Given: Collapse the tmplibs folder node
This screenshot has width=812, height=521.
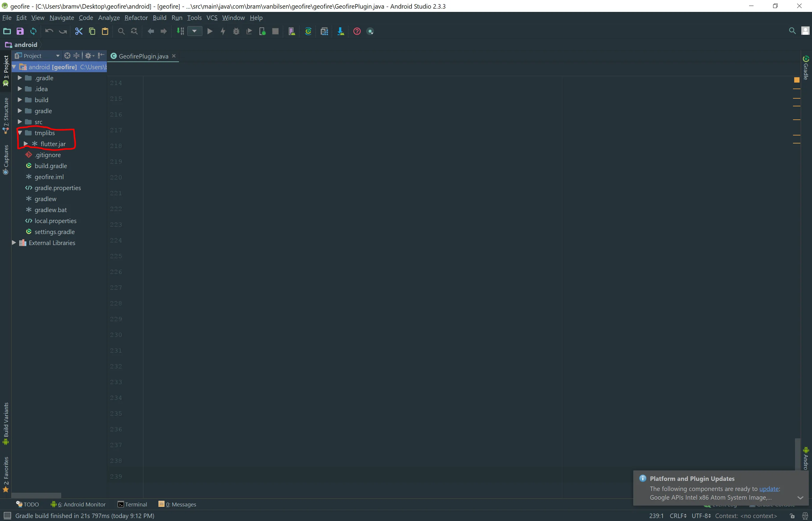Looking at the screenshot, I should [20, 133].
